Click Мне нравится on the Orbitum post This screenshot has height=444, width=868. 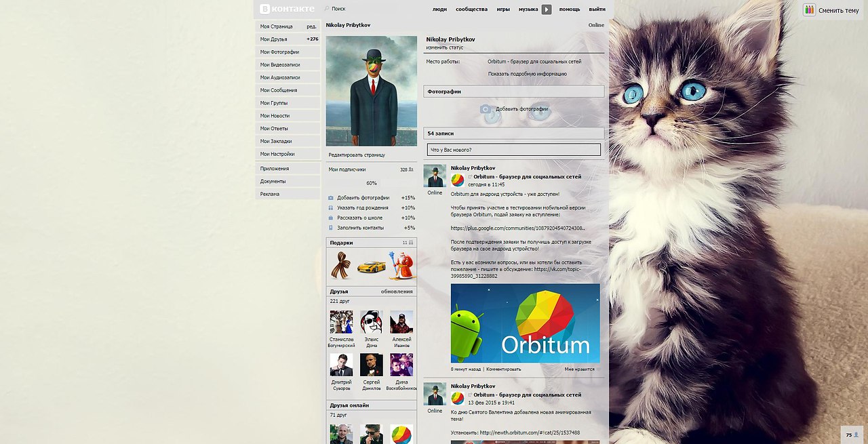[580, 369]
